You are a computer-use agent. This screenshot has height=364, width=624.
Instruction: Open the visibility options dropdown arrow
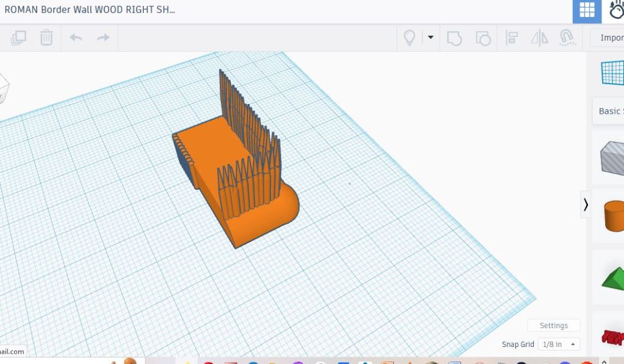coord(430,38)
